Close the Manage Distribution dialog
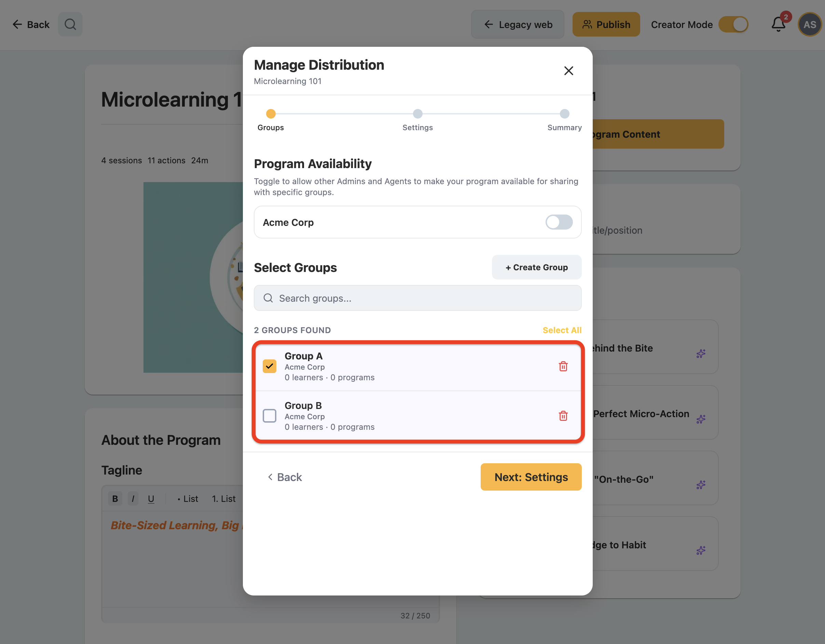This screenshot has width=825, height=644. (x=568, y=71)
